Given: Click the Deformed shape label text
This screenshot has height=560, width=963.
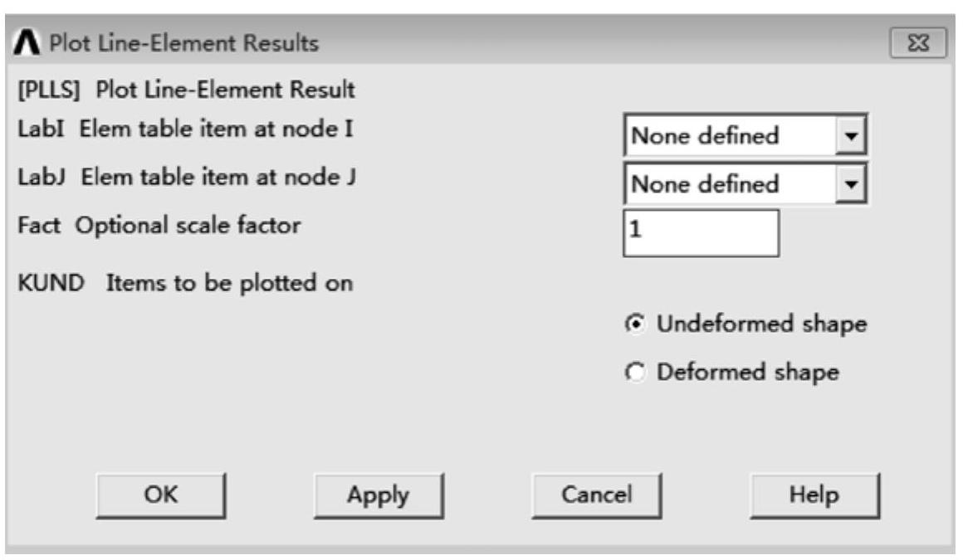Looking at the screenshot, I should coord(747,373).
